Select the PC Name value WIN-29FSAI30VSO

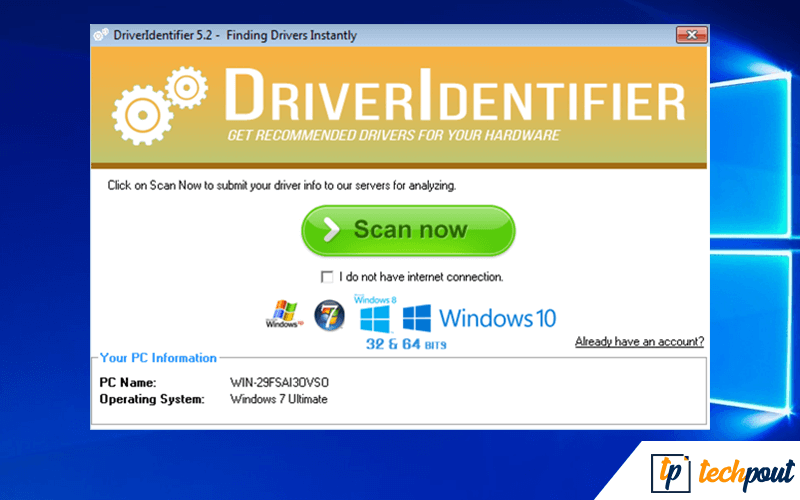(x=279, y=383)
